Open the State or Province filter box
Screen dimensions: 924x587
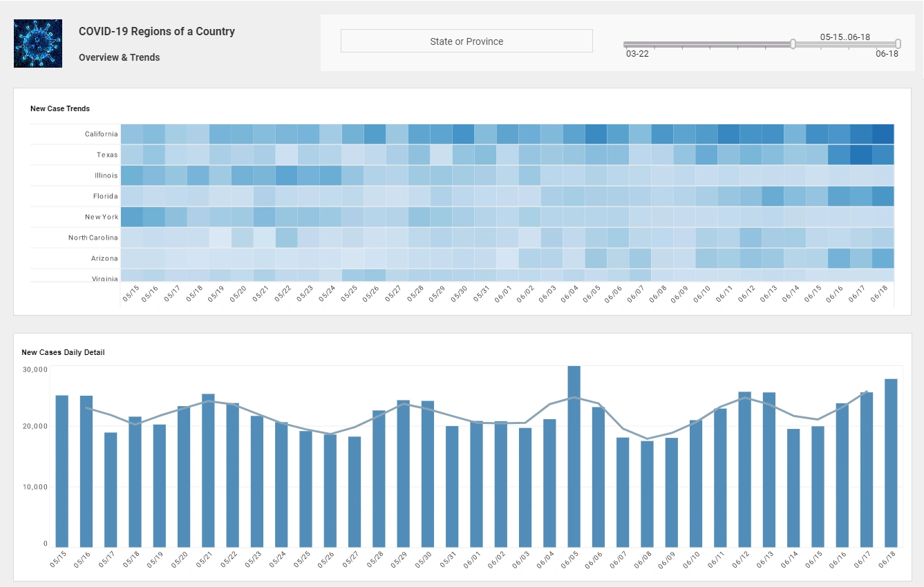coord(466,41)
